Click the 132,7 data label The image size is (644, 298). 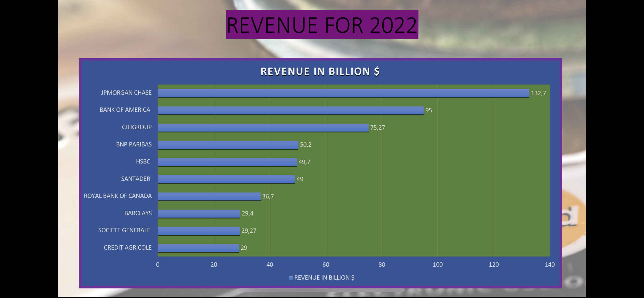(538, 93)
